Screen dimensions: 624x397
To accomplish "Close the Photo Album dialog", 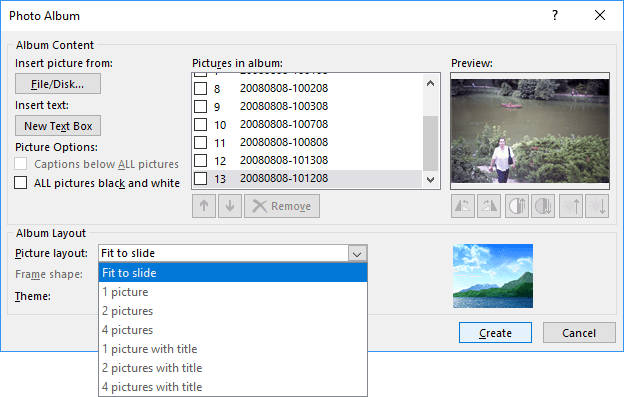I will (x=600, y=16).
